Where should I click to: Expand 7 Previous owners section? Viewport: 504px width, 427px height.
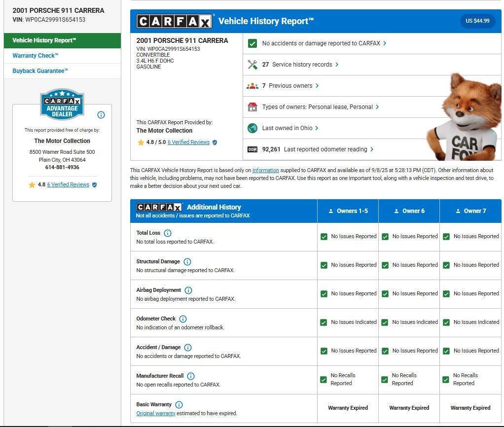290,86
